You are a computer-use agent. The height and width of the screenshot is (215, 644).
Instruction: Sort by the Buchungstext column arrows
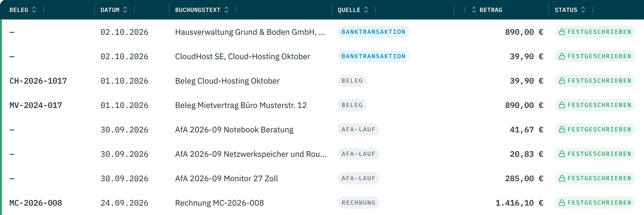226,10
